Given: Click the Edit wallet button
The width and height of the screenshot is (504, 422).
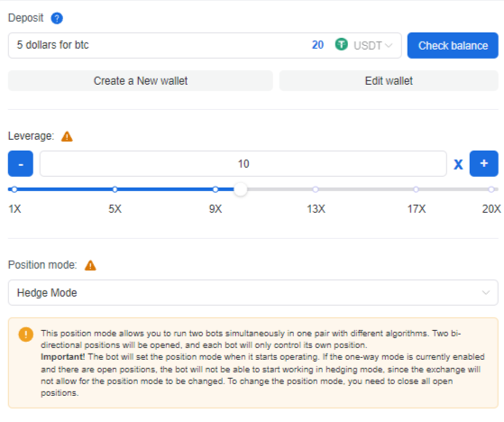Looking at the screenshot, I should [x=389, y=80].
